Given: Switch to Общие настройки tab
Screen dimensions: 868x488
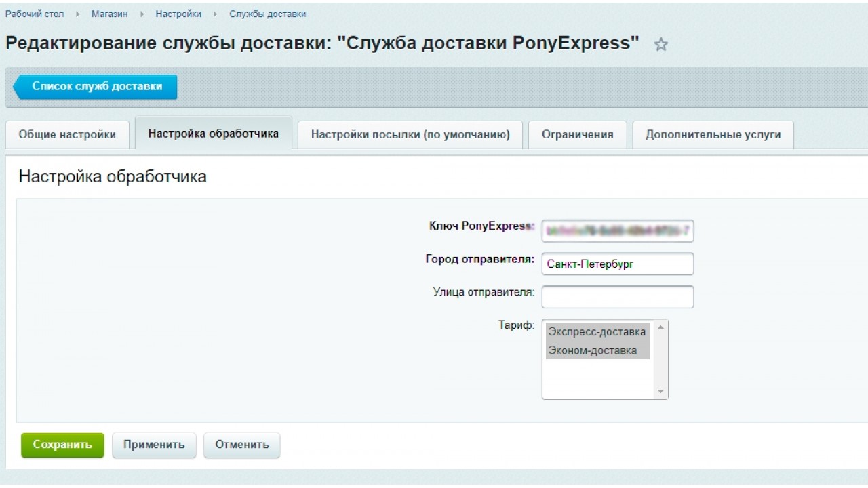Looking at the screenshot, I should [67, 134].
